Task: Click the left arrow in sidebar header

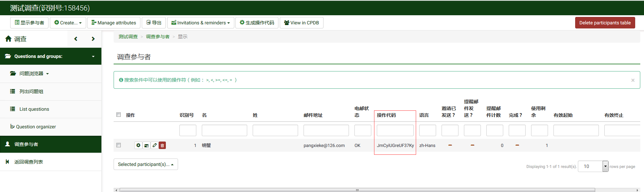Action: tap(76, 39)
